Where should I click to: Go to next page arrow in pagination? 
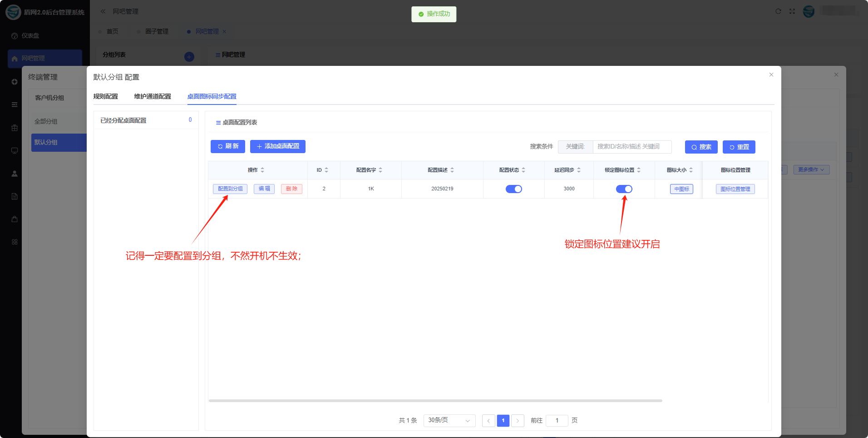(518, 421)
